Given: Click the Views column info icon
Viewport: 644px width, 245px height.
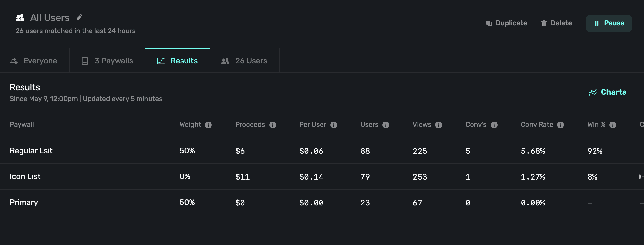Looking at the screenshot, I should [x=439, y=125].
